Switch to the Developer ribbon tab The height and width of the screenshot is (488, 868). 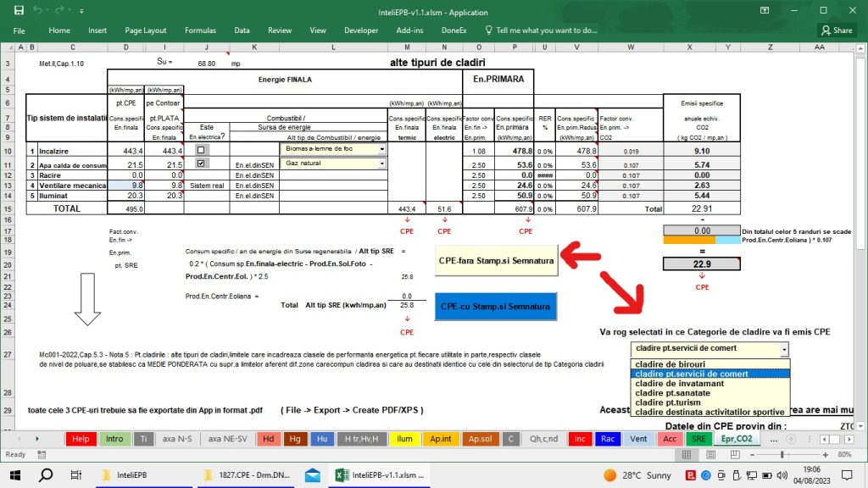[x=361, y=30]
